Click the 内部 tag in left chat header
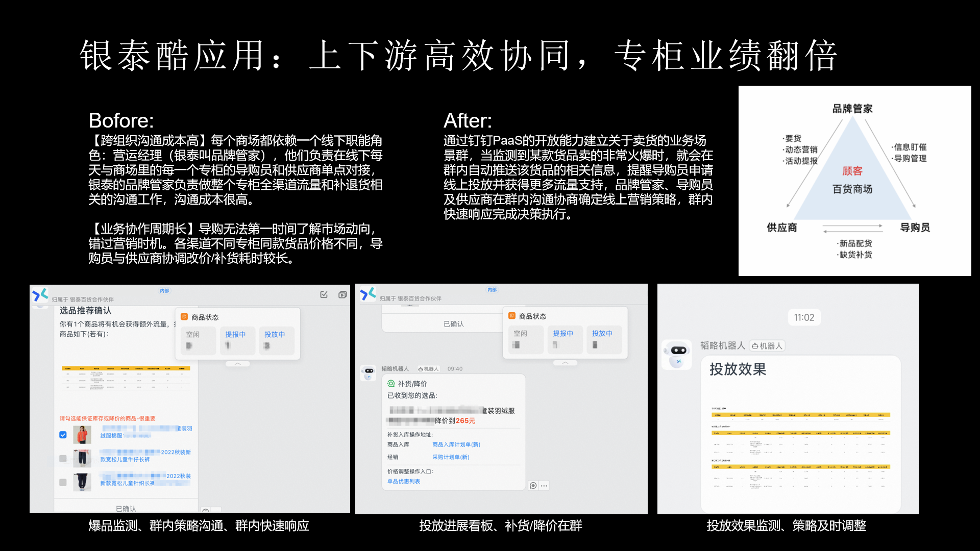 (x=164, y=291)
